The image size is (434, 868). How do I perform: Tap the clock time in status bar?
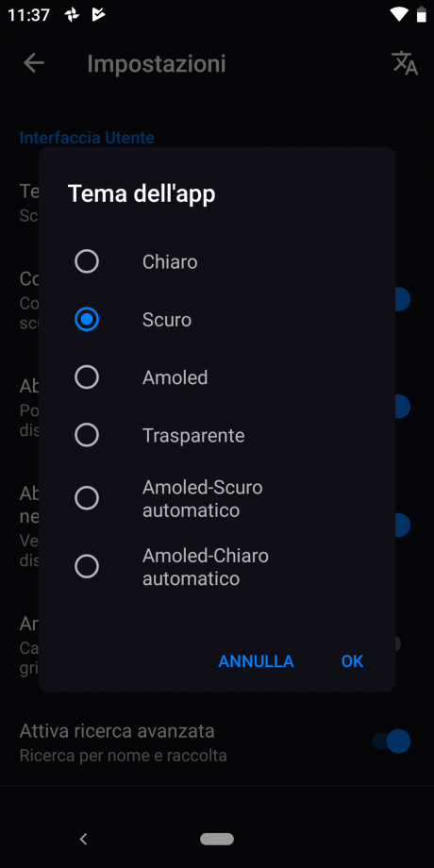tap(29, 15)
